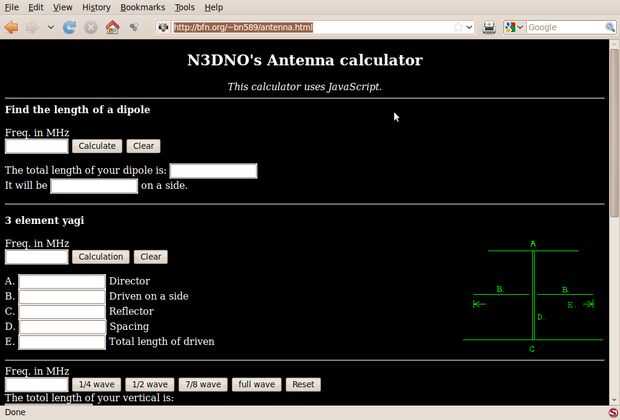The image size is (620, 420).
Task: Click the site identity icon beside URL
Action: coord(163,27)
